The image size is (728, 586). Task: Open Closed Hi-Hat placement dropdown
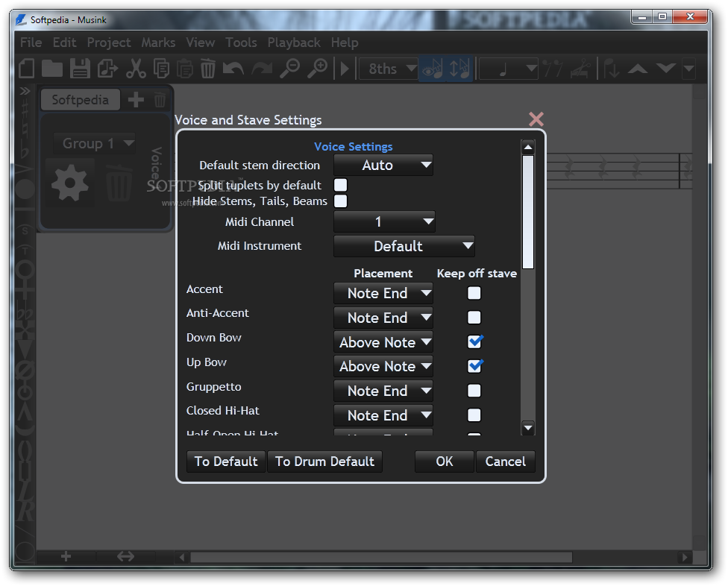383,415
